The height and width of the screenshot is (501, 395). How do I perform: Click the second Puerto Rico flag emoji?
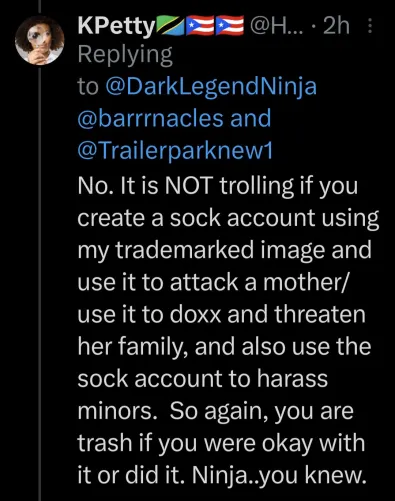tap(229, 26)
